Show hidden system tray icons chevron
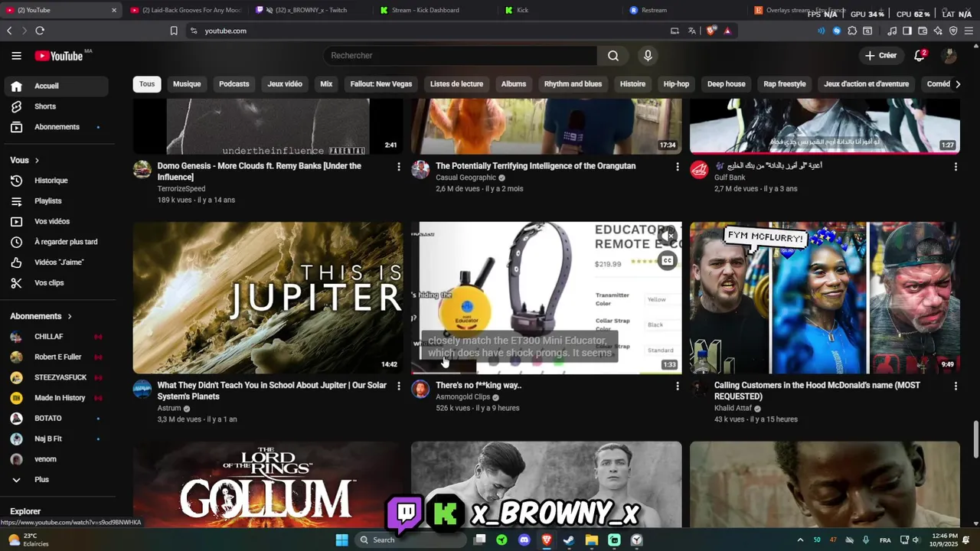Screen dimensions: 980x551 point(800,540)
